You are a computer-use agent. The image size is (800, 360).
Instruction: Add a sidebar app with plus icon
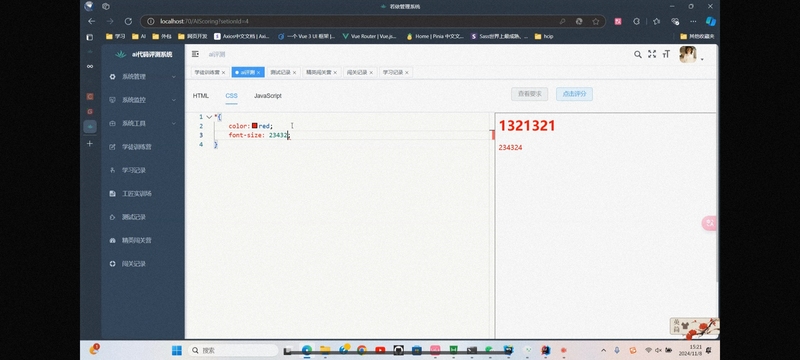point(90,144)
